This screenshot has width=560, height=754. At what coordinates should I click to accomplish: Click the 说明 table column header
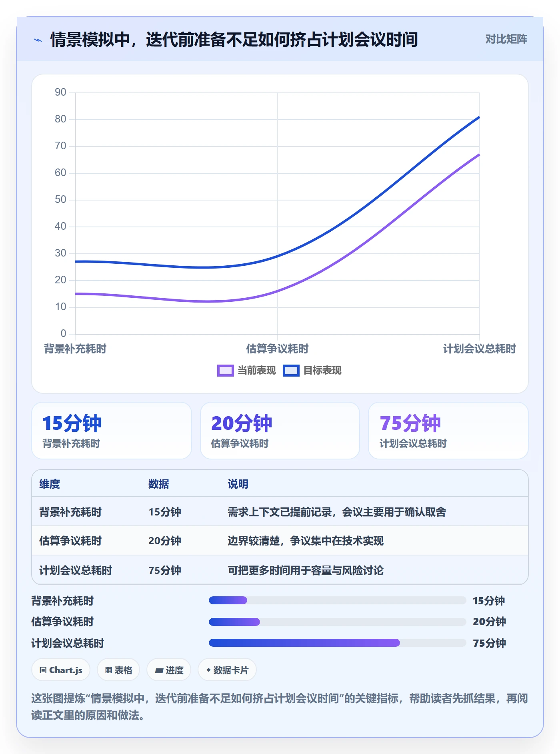click(238, 484)
